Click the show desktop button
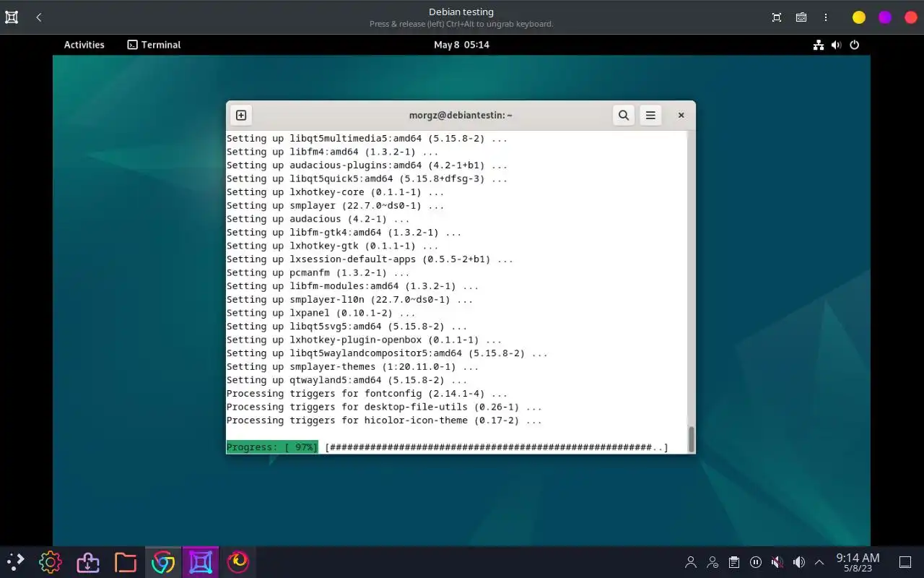924x578 pixels. coord(905,562)
